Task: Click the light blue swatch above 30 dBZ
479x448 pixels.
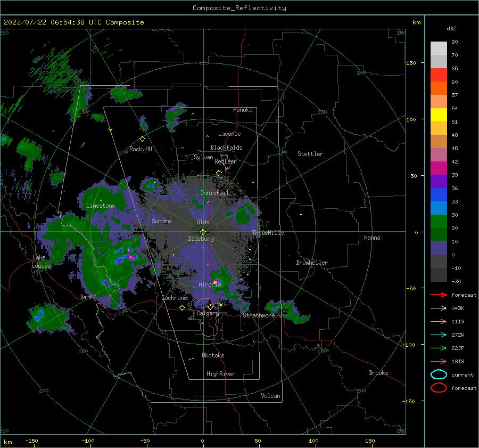Action: [439, 208]
